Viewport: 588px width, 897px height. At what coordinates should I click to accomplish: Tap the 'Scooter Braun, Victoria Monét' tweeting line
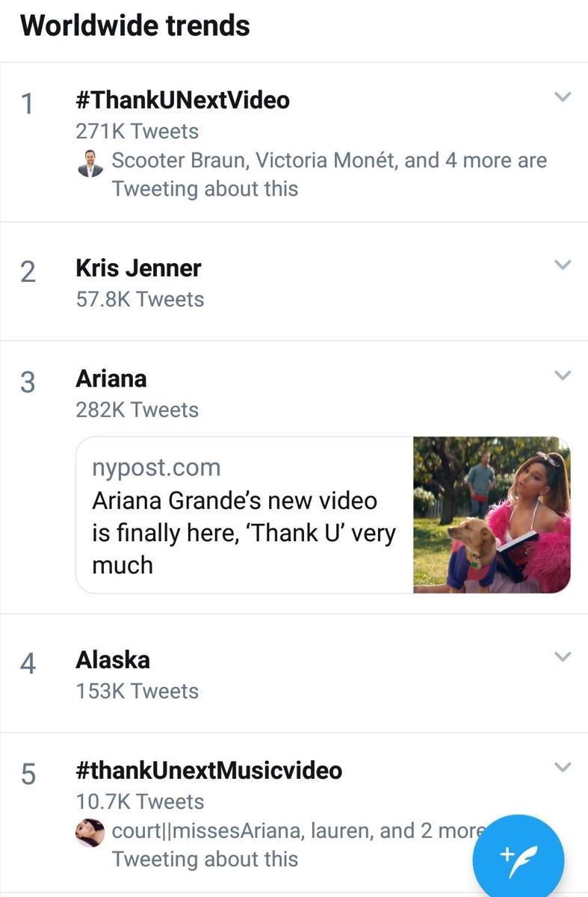(x=329, y=174)
